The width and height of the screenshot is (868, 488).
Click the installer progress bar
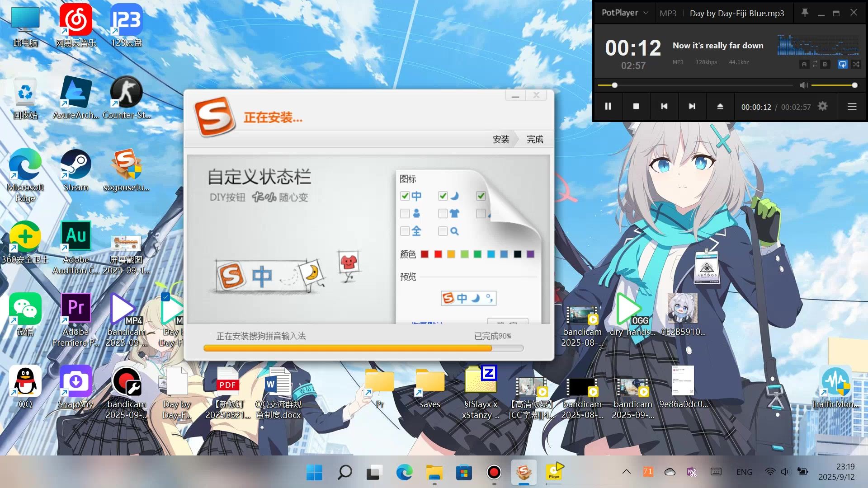(x=363, y=348)
